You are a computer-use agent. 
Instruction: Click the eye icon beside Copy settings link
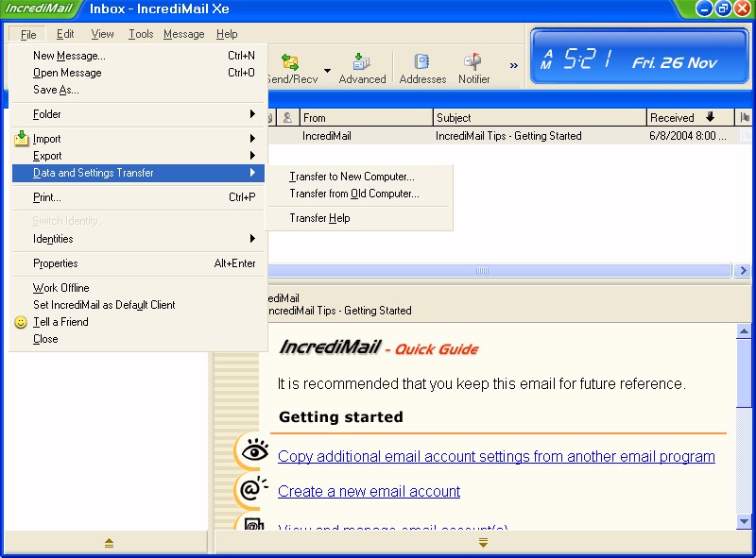click(251, 452)
